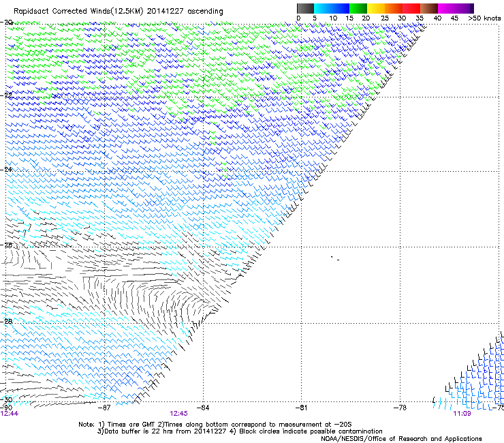Click the legend number 40 label
The width and height of the screenshot is (504, 443).
pos(437,18)
